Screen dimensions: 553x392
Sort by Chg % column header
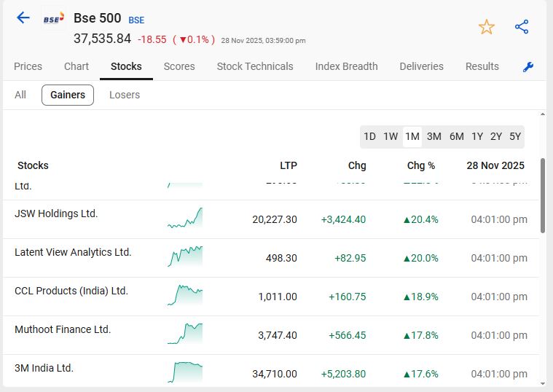tap(420, 165)
